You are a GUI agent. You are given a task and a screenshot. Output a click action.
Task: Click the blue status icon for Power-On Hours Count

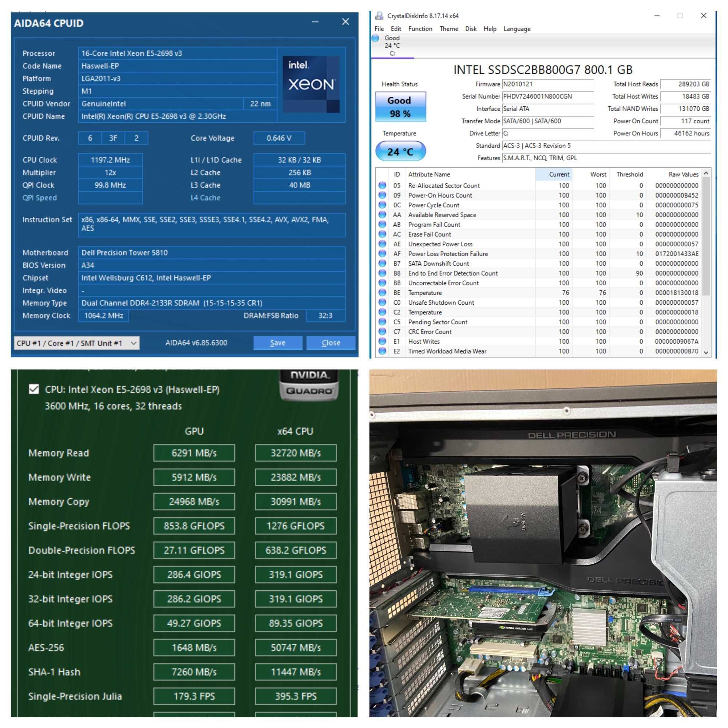[382, 195]
